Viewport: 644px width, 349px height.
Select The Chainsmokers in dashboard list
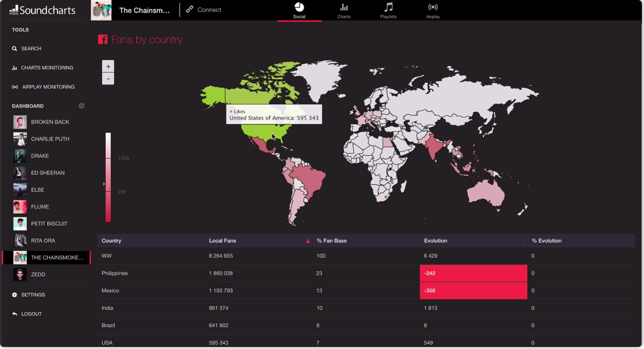click(46, 257)
